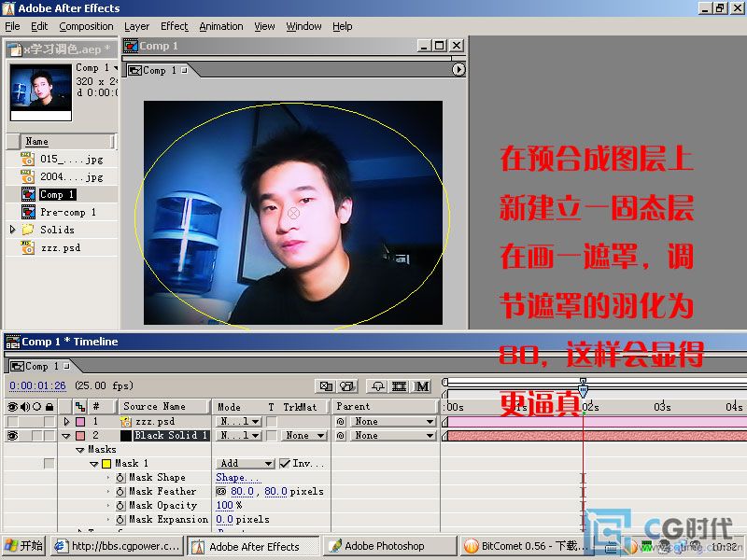
Task: Expand the Solids folder
Action: [x=12, y=230]
